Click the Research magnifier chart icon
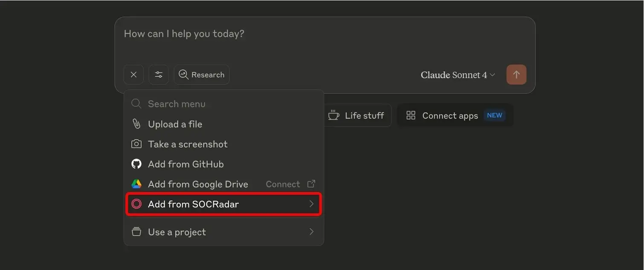 pyautogui.click(x=183, y=75)
